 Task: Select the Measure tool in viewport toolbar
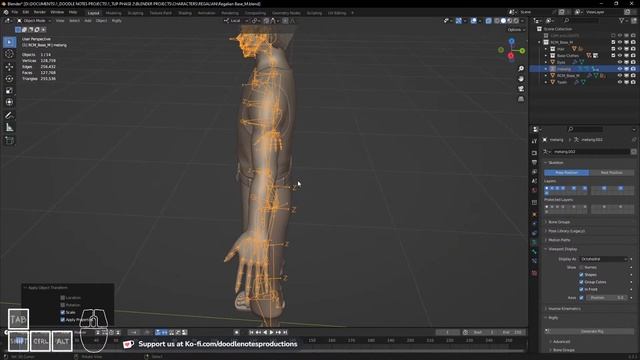(9, 128)
